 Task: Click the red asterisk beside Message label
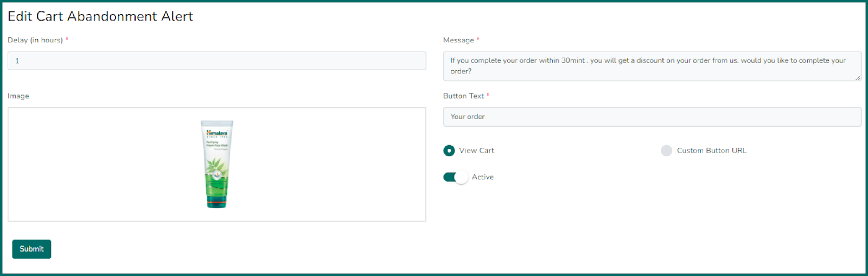pos(478,40)
